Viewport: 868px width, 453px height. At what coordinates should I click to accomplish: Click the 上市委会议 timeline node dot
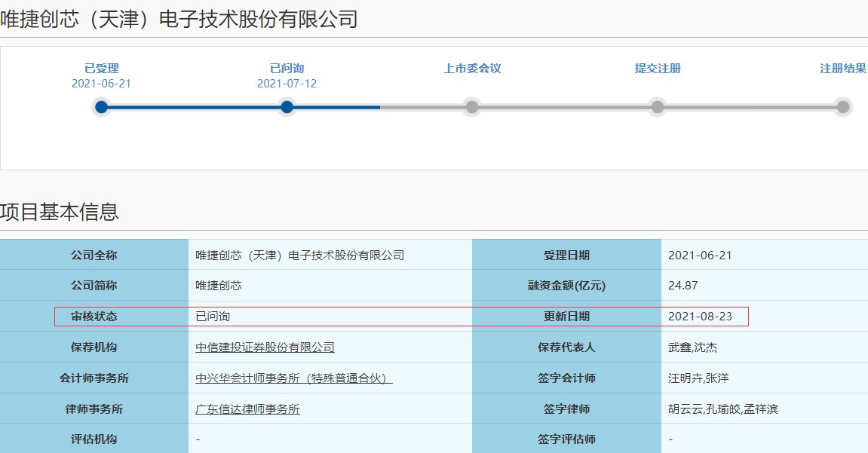471,107
